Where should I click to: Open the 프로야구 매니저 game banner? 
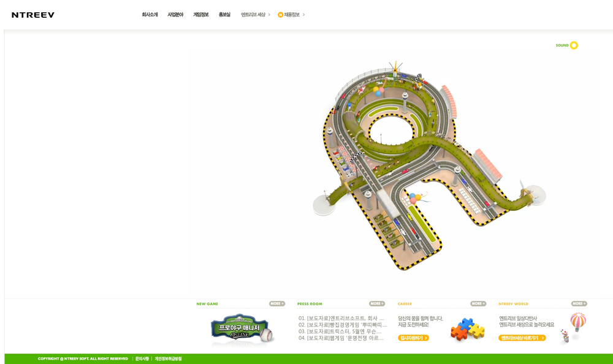pos(241,330)
